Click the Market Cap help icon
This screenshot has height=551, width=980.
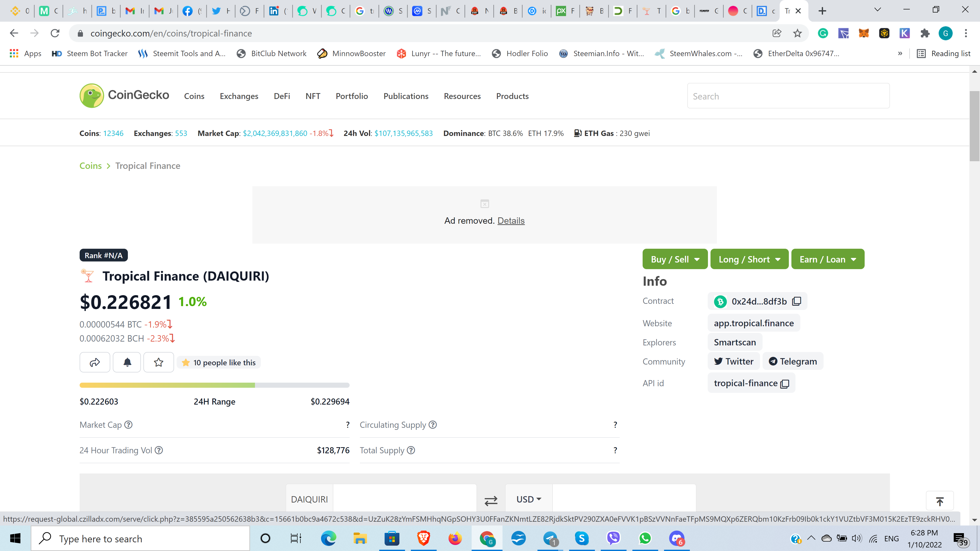tap(129, 425)
